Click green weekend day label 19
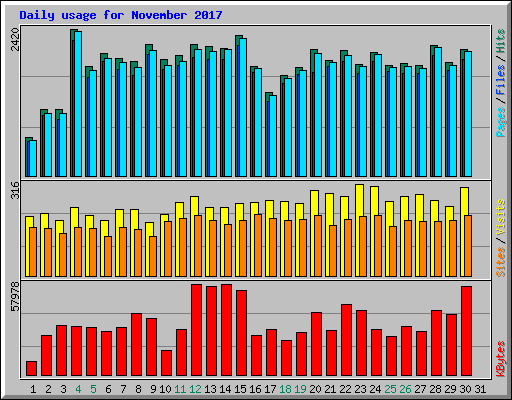This screenshot has height=400, width=512. click(x=300, y=389)
